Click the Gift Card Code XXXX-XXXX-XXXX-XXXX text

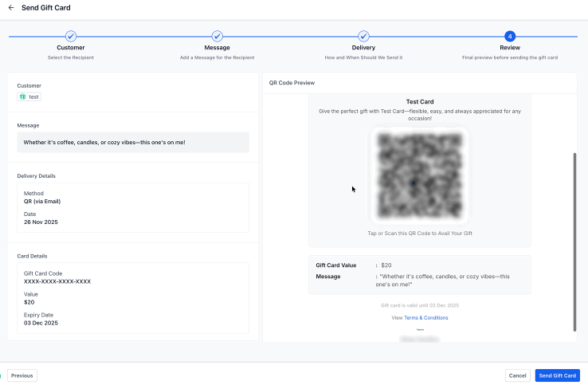(57, 281)
